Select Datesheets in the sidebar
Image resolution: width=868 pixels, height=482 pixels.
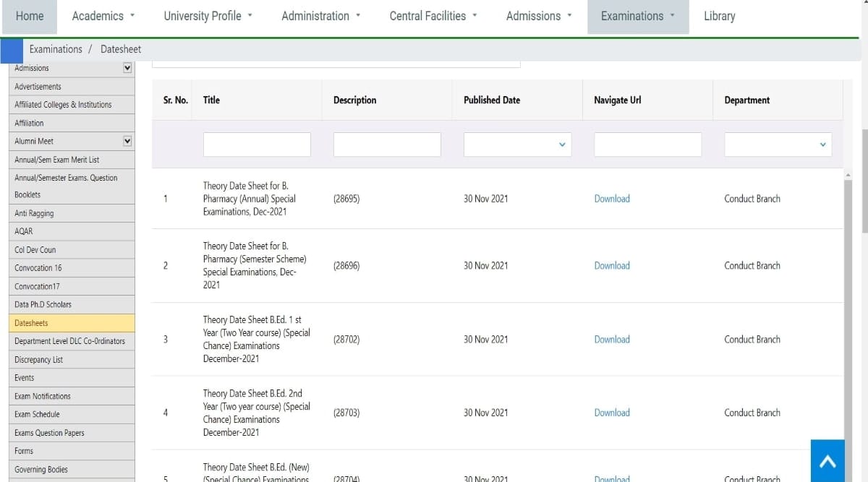(x=31, y=322)
